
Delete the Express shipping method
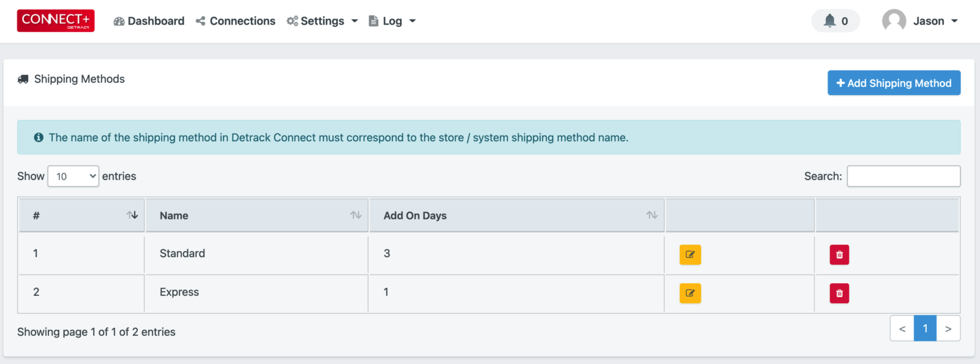[x=839, y=293]
